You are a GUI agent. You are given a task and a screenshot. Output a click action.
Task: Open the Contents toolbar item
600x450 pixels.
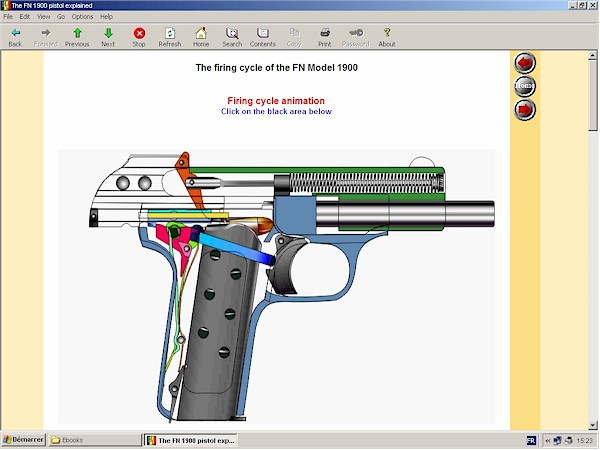[x=262, y=38]
